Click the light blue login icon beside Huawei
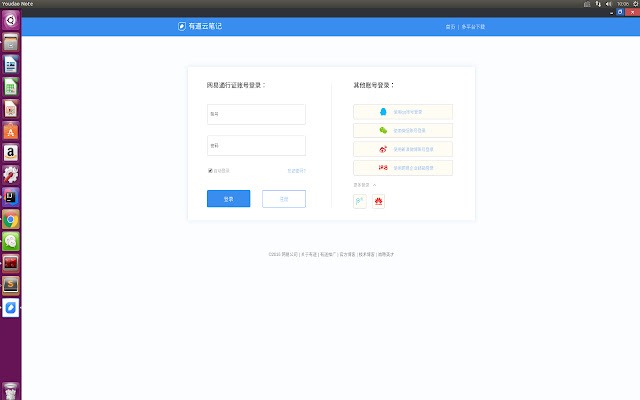The width and height of the screenshot is (640, 400). 360,201
